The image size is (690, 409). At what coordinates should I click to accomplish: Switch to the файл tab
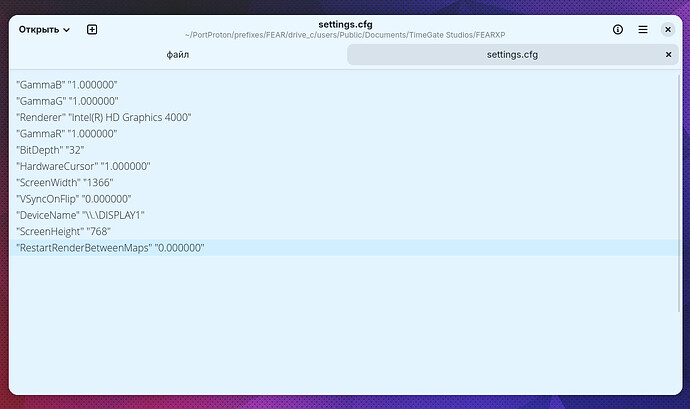click(x=177, y=55)
